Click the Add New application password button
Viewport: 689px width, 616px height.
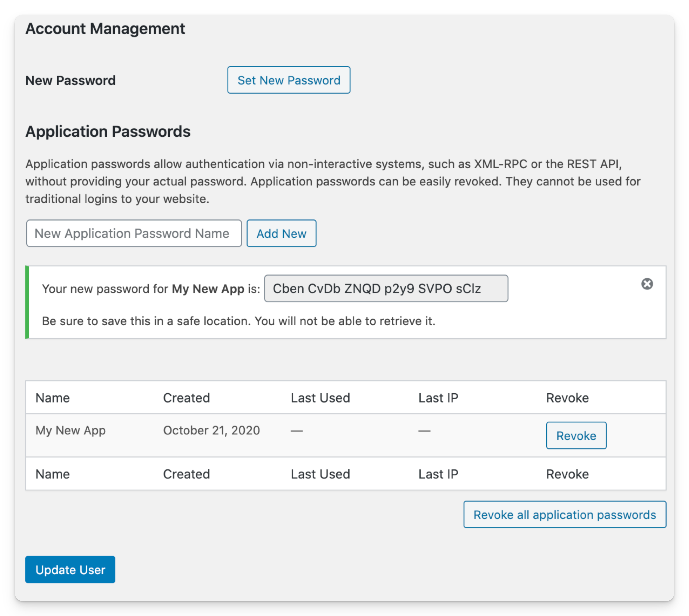pos(281,233)
